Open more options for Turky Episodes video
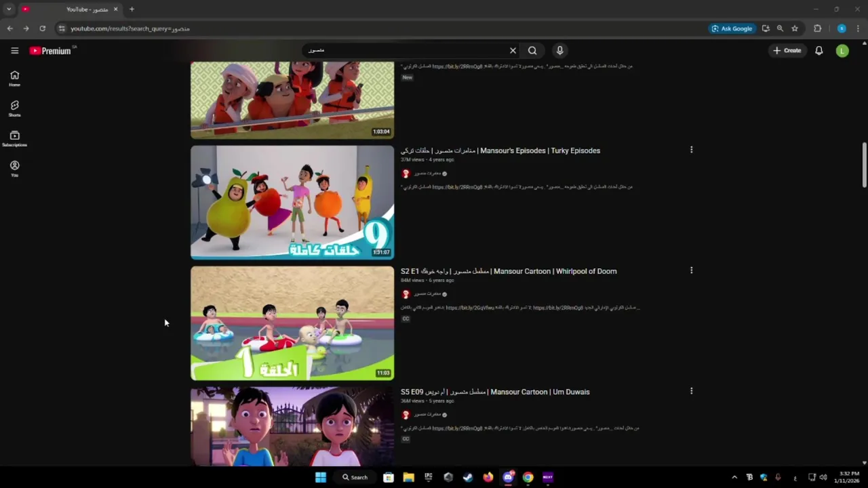The height and width of the screenshot is (488, 868). 691,150
